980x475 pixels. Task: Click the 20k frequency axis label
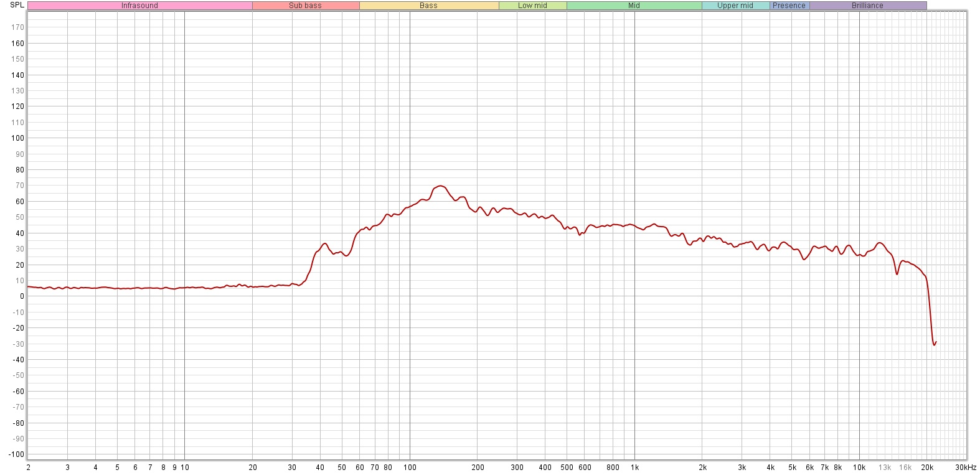coord(927,468)
